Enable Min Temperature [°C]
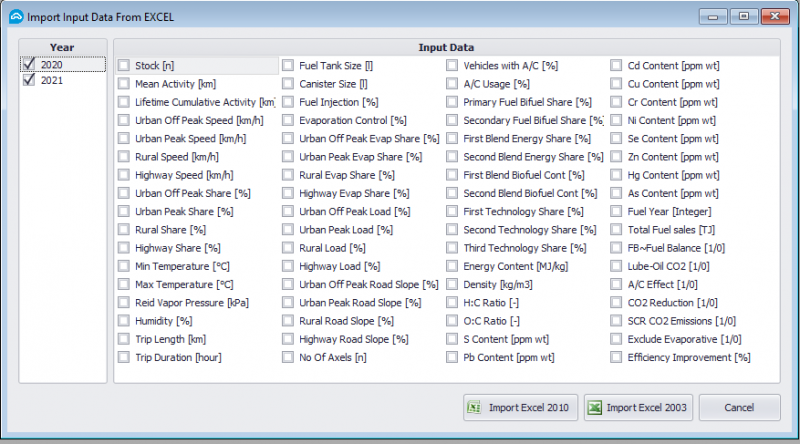The width and height of the screenshot is (800, 444). coord(123,266)
